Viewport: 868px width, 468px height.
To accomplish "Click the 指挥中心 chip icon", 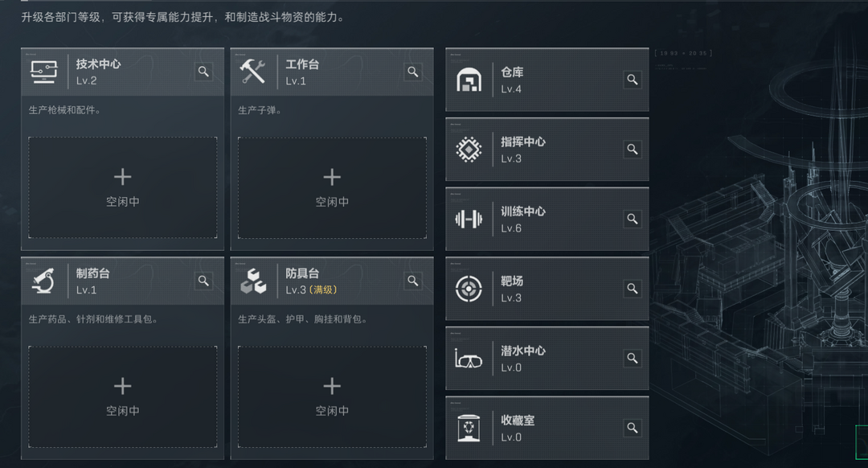I will coord(469,150).
